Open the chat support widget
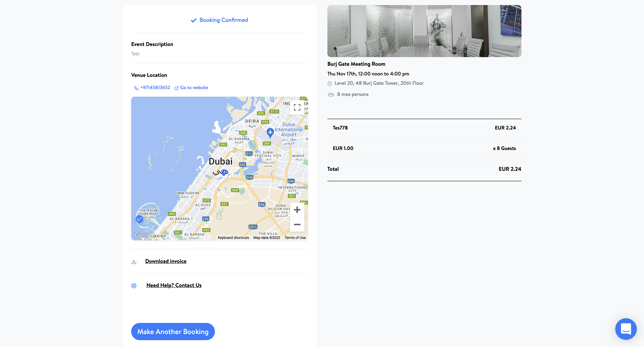 point(626,329)
